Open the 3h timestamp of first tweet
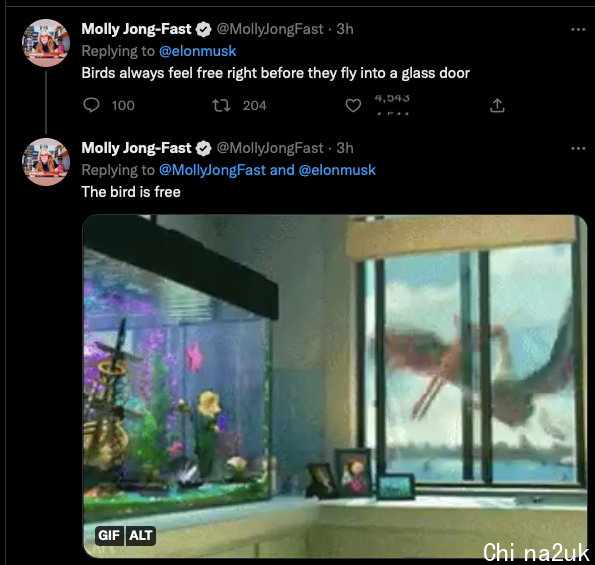Image resolution: width=595 pixels, height=565 pixels. pyautogui.click(x=345, y=29)
